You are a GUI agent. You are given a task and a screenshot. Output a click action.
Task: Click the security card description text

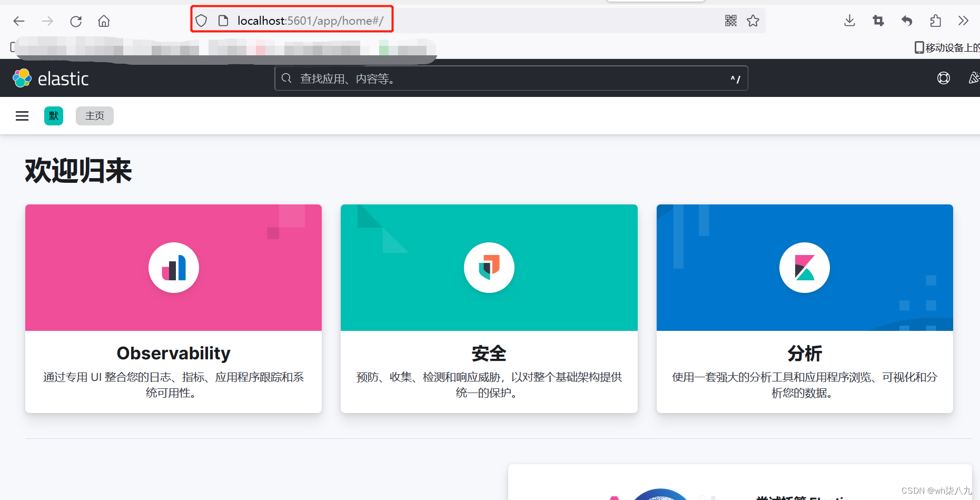(x=489, y=385)
